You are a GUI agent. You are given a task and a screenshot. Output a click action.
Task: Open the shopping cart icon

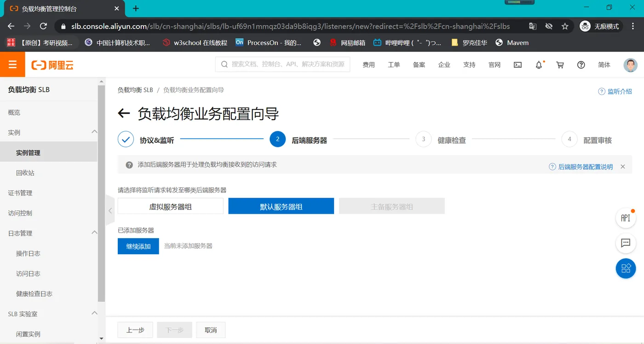(560, 65)
